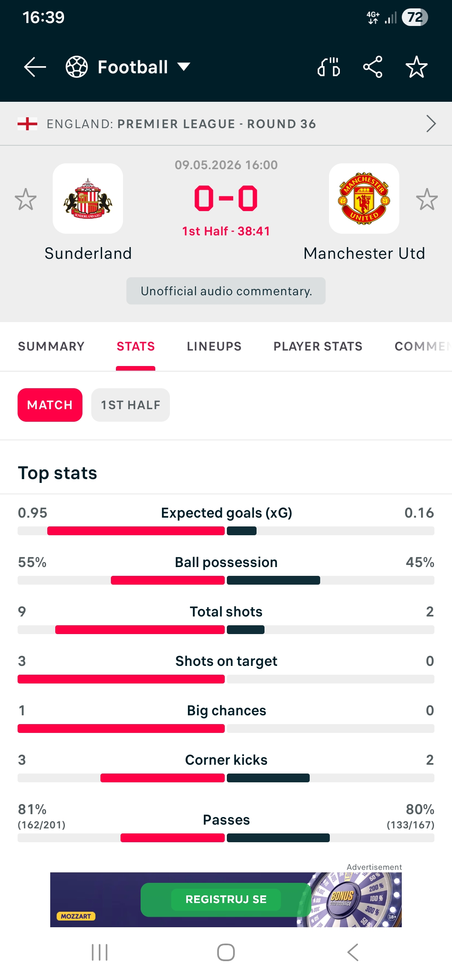Tap the Unofficial audio commentary label
The height and width of the screenshot is (980, 452).
point(226,291)
